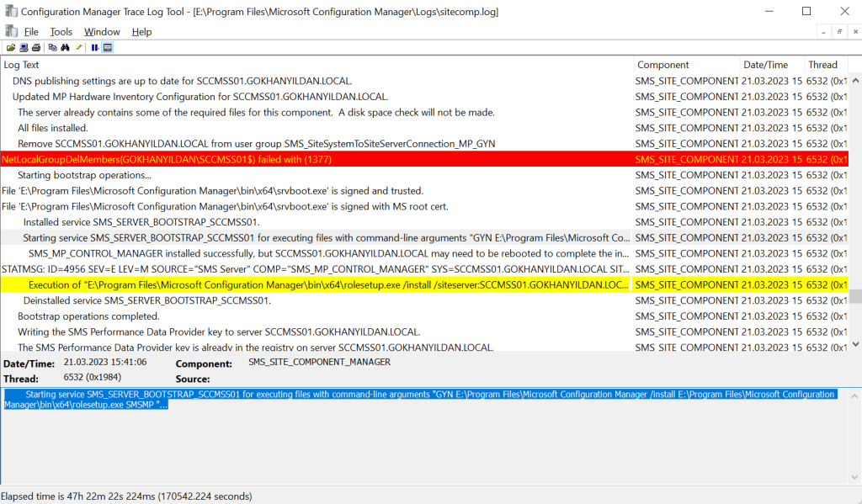The width and height of the screenshot is (862, 504).
Task: Click the SMS_SITE_COMPONENT_MANAGER component value in details
Action: click(319, 362)
